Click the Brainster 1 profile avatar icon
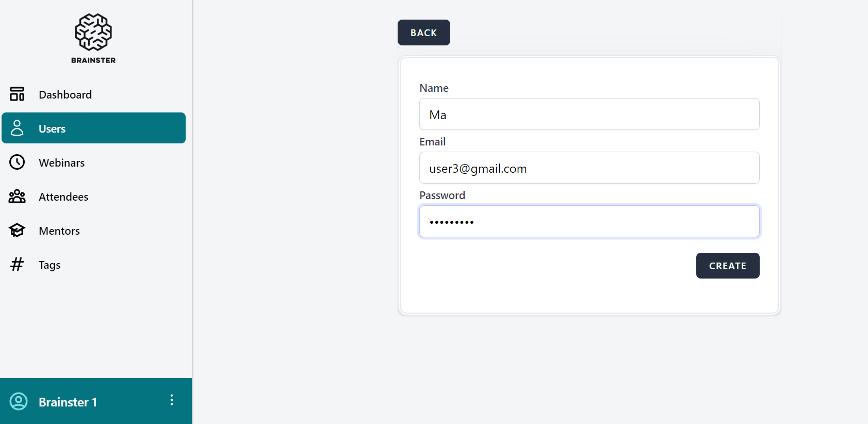 19,401
